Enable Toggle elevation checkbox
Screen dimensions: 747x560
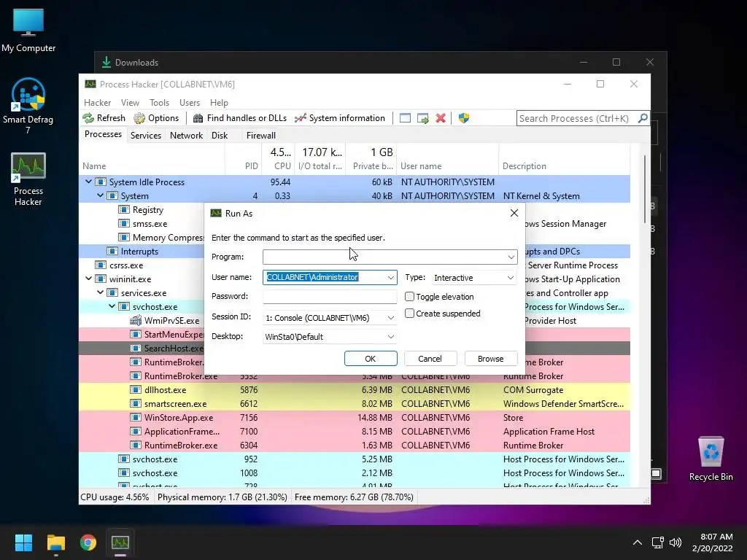[x=409, y=296]
